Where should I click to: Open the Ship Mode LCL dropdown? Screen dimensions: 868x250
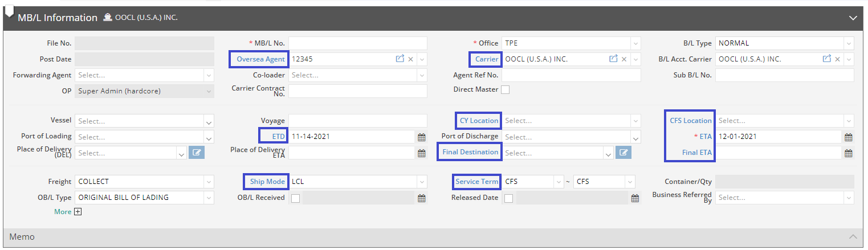[422, 182]
